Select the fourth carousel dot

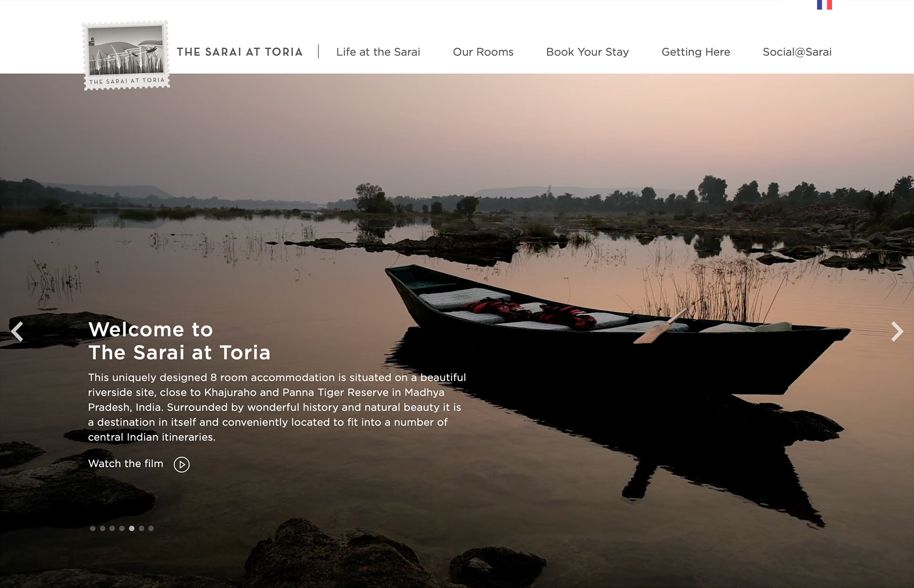tap(122, 528)
